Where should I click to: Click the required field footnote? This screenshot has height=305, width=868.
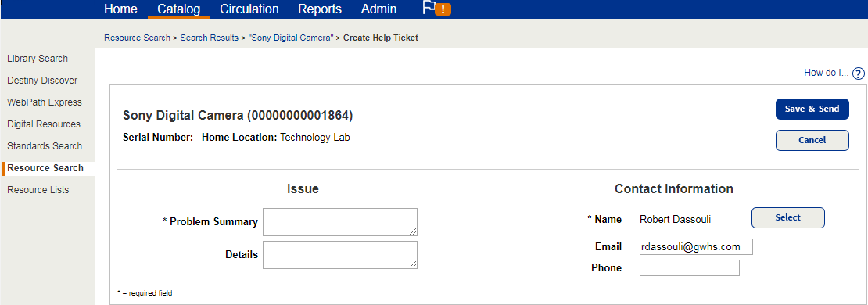pos(145,292)
